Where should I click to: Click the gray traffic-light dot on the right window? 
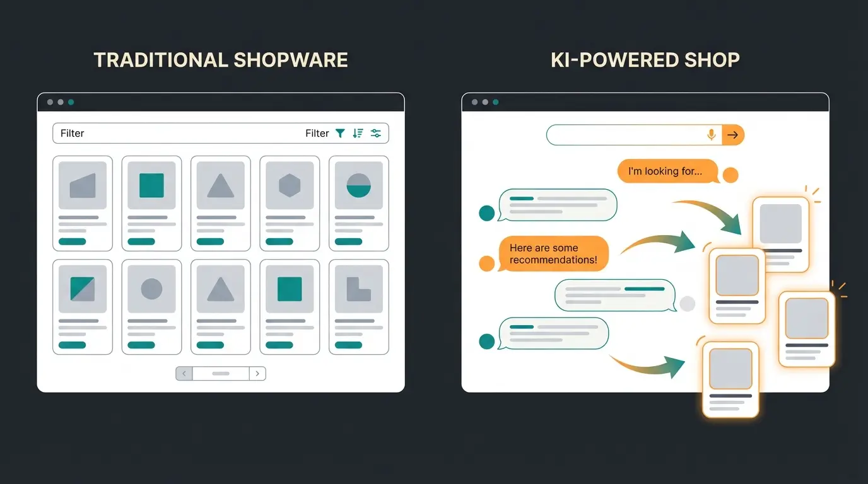point(474,101)
